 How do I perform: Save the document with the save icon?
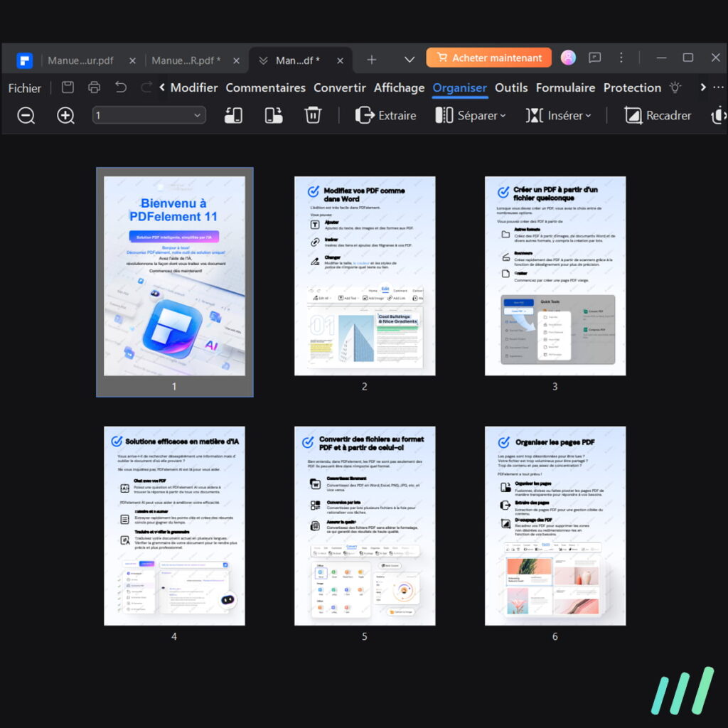pyautogui.click(x=68, y=87)
